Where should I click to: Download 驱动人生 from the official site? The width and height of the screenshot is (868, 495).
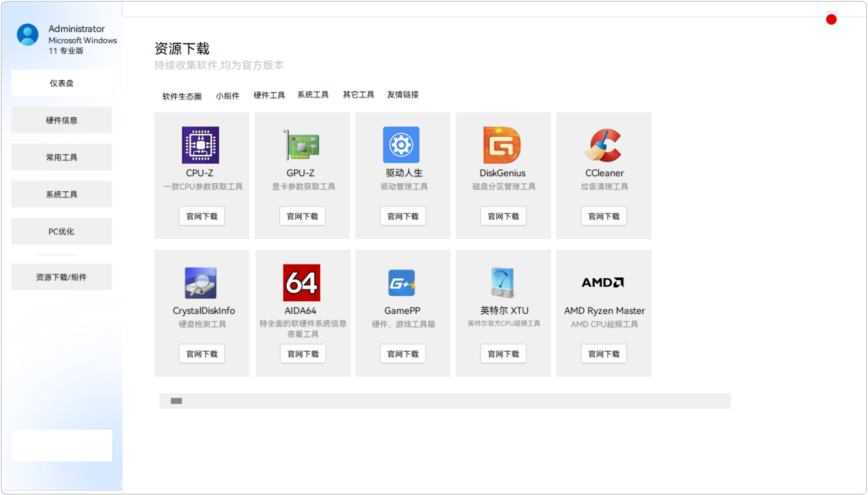(403, 216)
